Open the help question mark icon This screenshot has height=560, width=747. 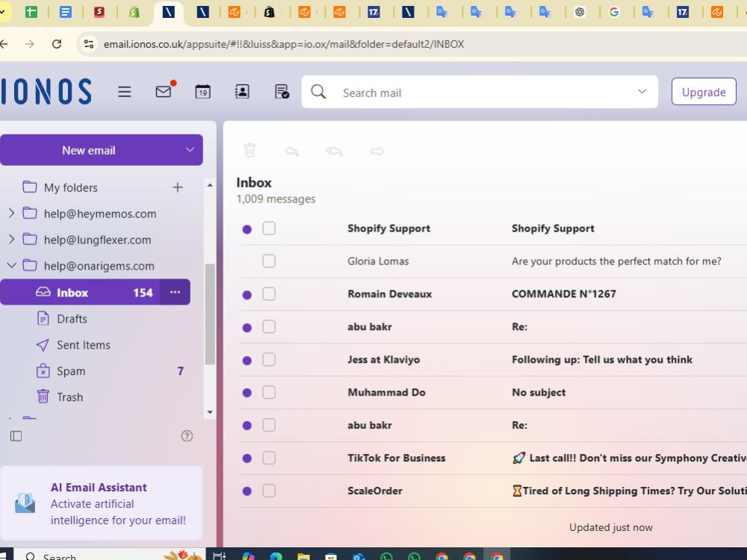point(187,436)
